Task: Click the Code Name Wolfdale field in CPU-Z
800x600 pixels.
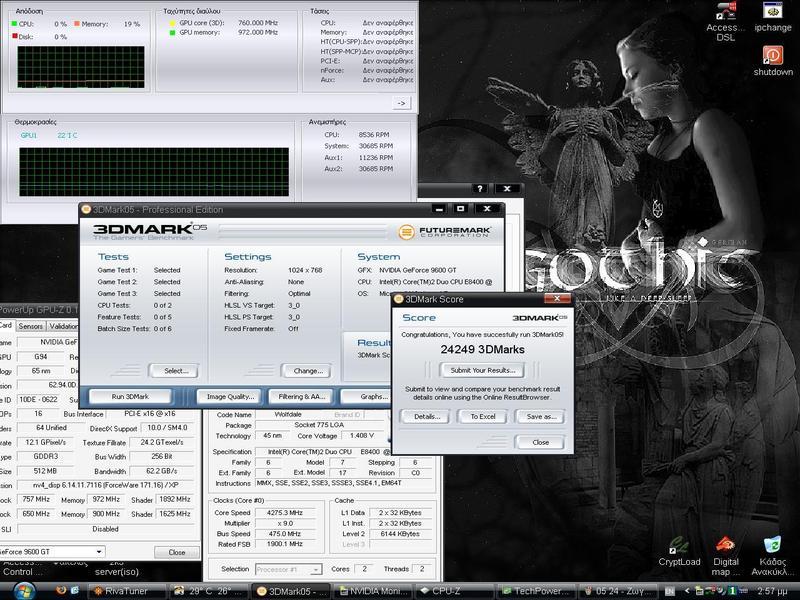Action: click(288, 414)
